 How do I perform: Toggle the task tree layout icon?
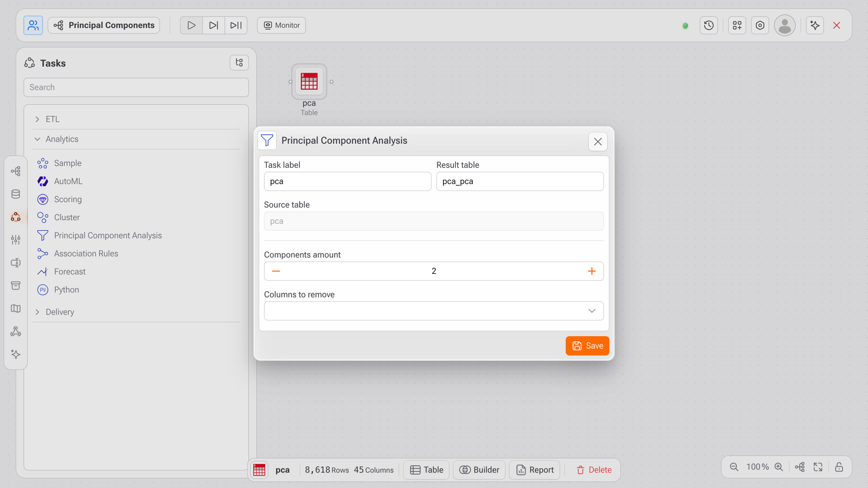coord(239,63)
